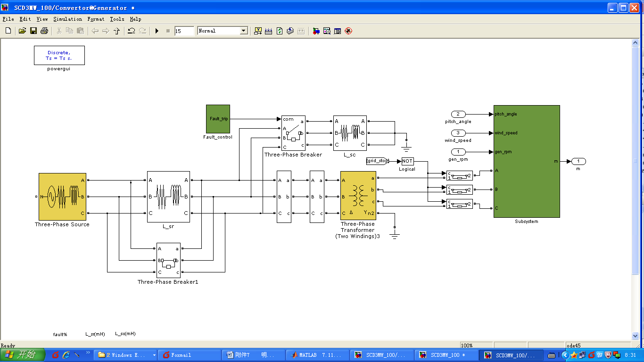The image size is (644, 362).
Task: Switch to Foxmail in the taskbar
Action: pos(190,355)
